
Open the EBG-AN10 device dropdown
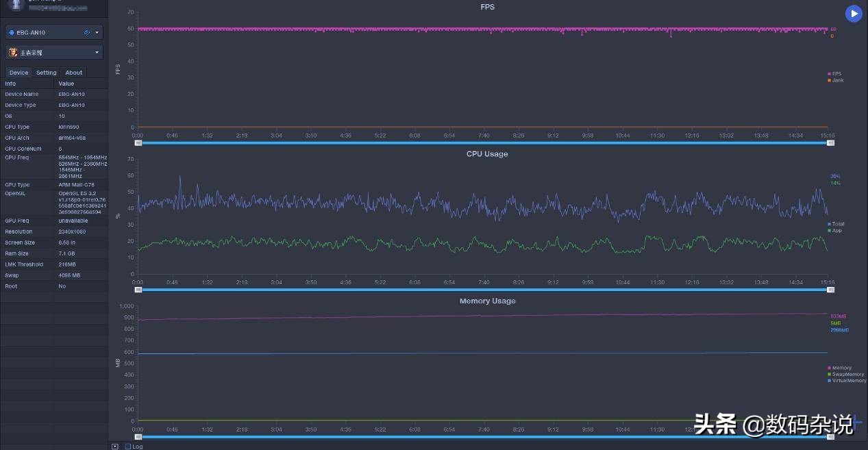54,32
